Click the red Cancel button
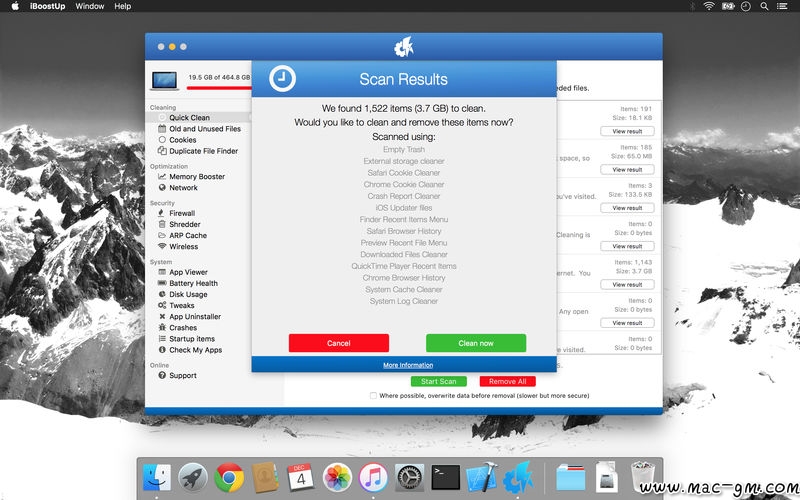The width and height of the screenshot is (800, 500). click(339, 343)
